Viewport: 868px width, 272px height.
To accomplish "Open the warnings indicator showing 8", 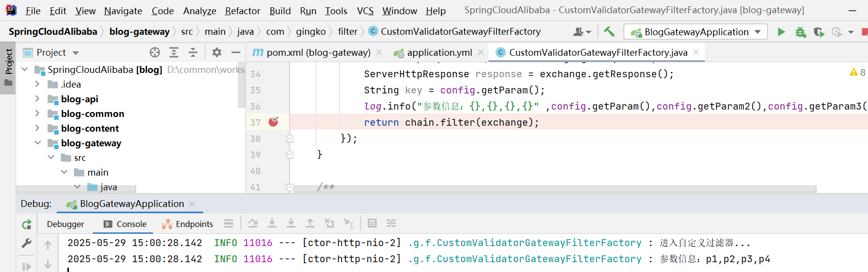I will click(858, 72).
